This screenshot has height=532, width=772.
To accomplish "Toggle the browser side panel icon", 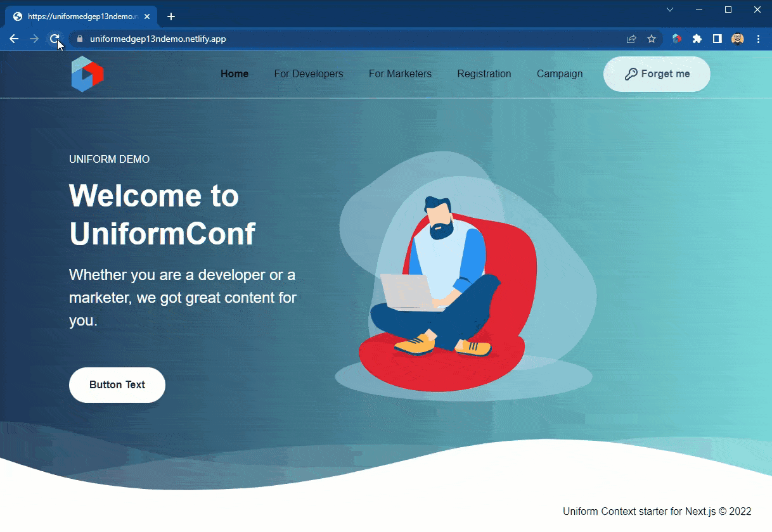I will point(717,39).
